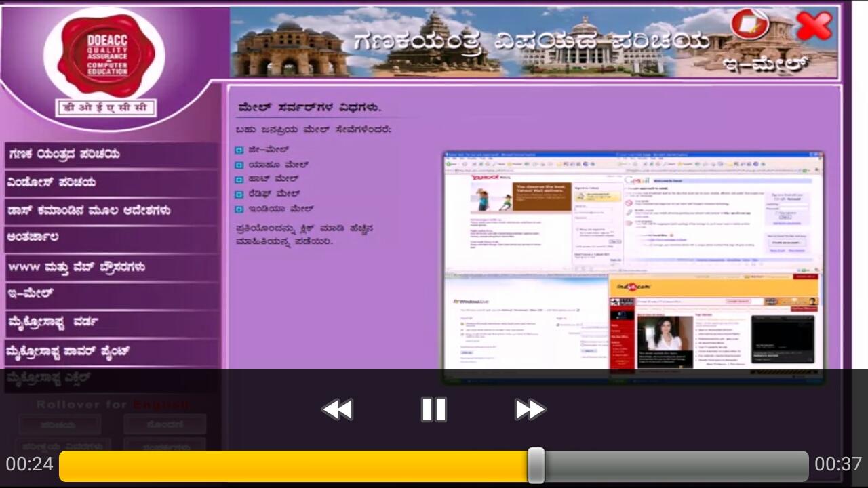This screenshot has height=488, width=868.
Task: Click the ಮೇಲ್ ಸರ್ವರ್‌ಗಳ ವಿಧಗಳು heading
Action: 309,108
